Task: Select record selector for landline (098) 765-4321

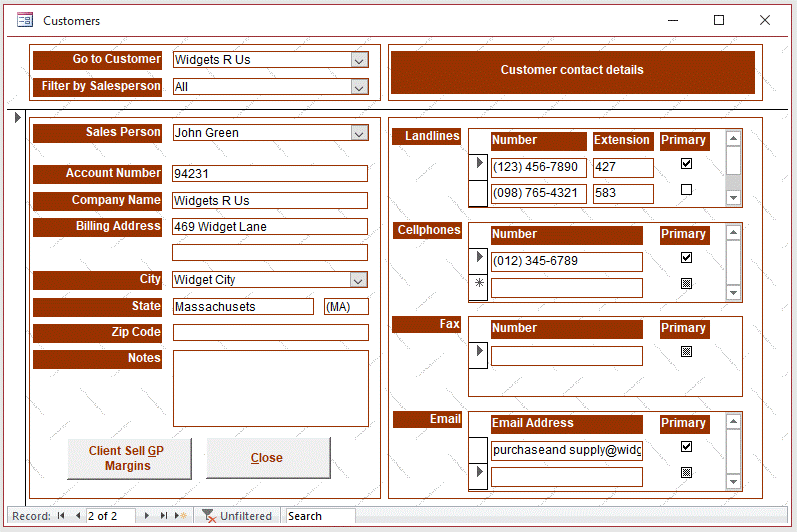Action: click(479, 193)
